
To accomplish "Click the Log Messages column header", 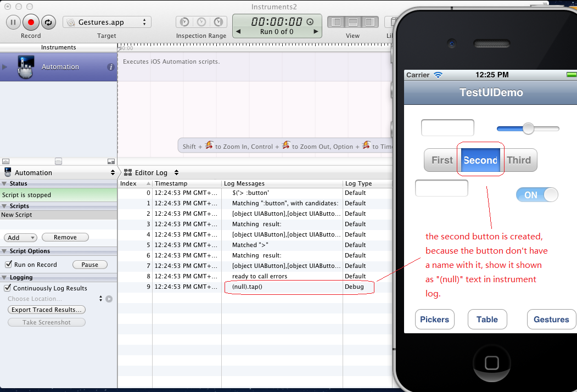I will click(x=282, y=183).
